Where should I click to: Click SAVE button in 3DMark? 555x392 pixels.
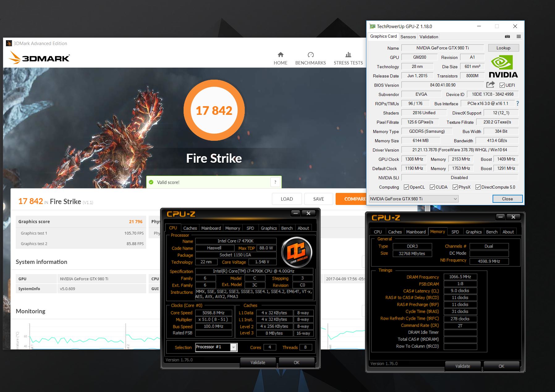click(x=319, y=199)
